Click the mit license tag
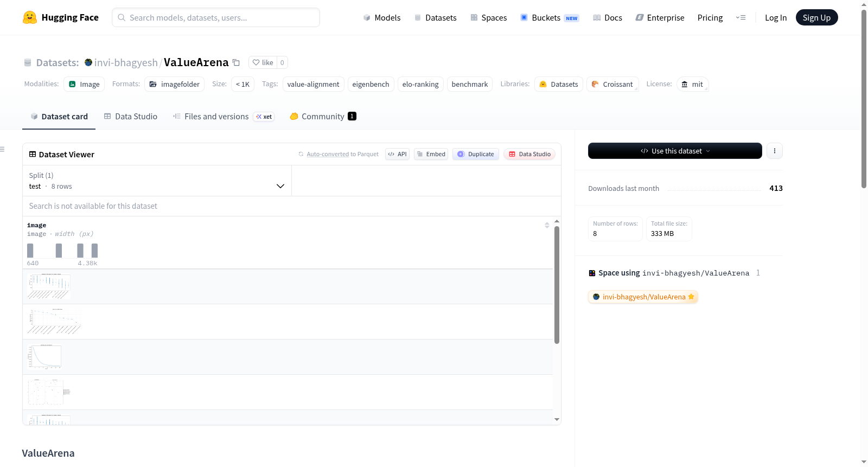 [692, 84]
